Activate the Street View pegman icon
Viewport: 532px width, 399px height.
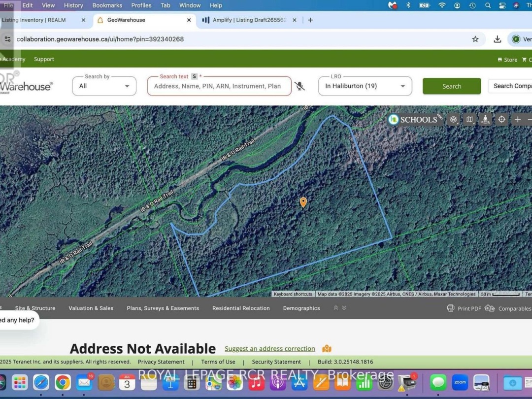click(486, 119)
